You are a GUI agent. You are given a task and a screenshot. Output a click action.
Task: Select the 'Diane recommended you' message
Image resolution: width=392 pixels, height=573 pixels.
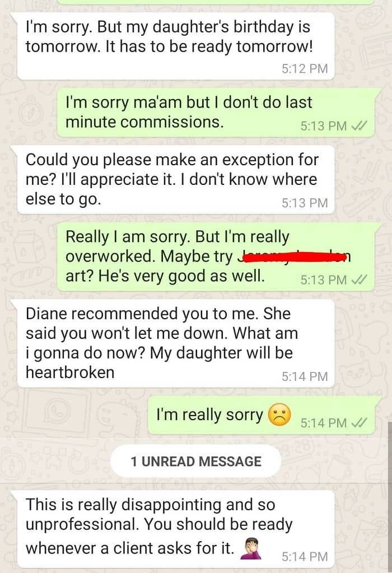(x=176, y=343)
